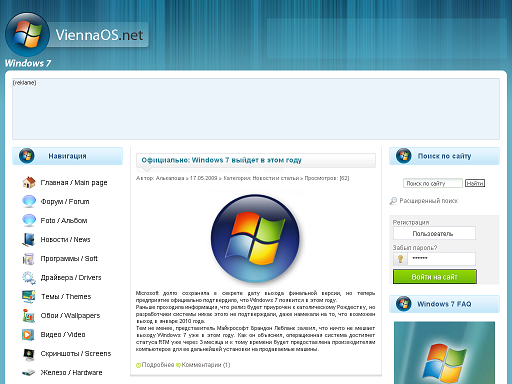512x384 pixels.
Task: Open the Комментарии (1) link
Action: point(206,365)
